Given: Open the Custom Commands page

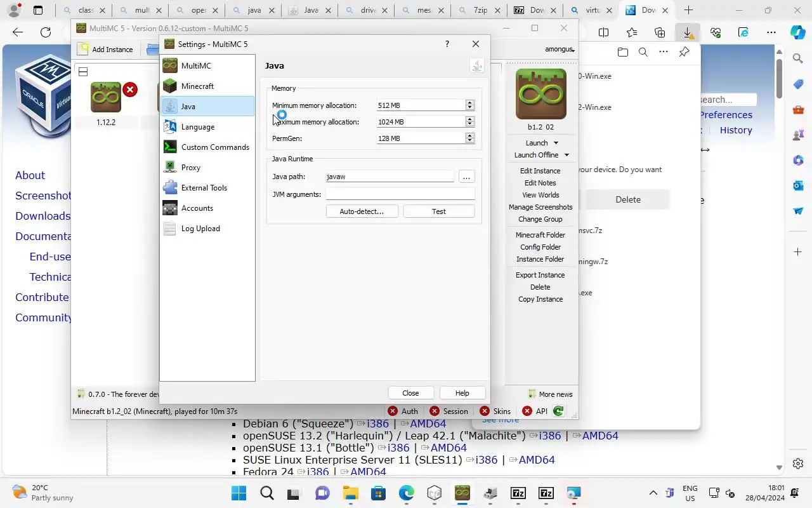Looking at the screenshot, I should 207,147.
